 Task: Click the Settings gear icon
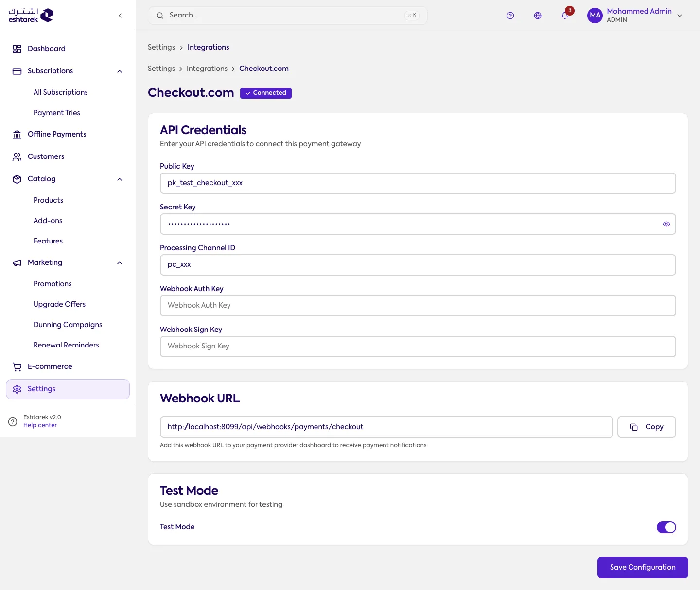(x=17, y=389)
